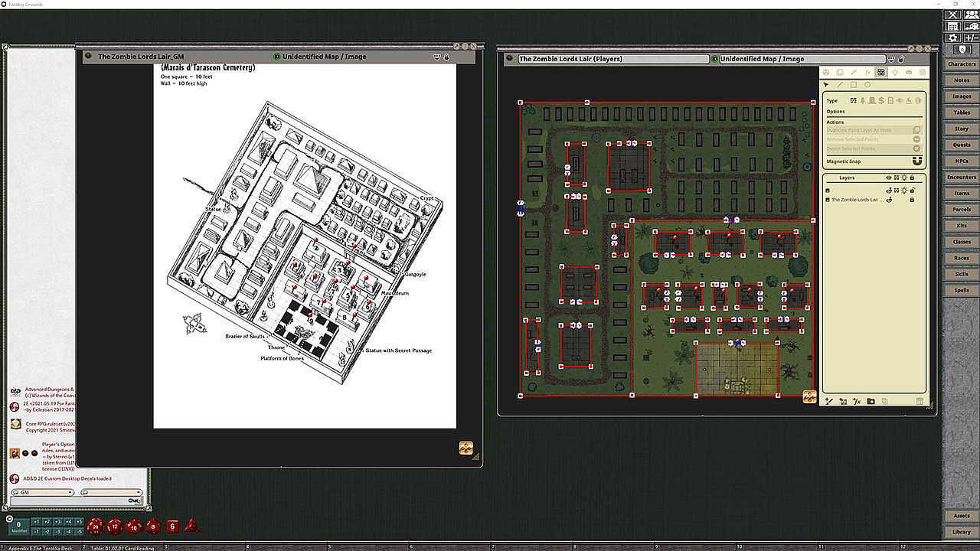Image resolution: width=980 pixels, height=551 pixels.
Task: Open the lighting bulb toolbar tab
Action: (895, 73)
